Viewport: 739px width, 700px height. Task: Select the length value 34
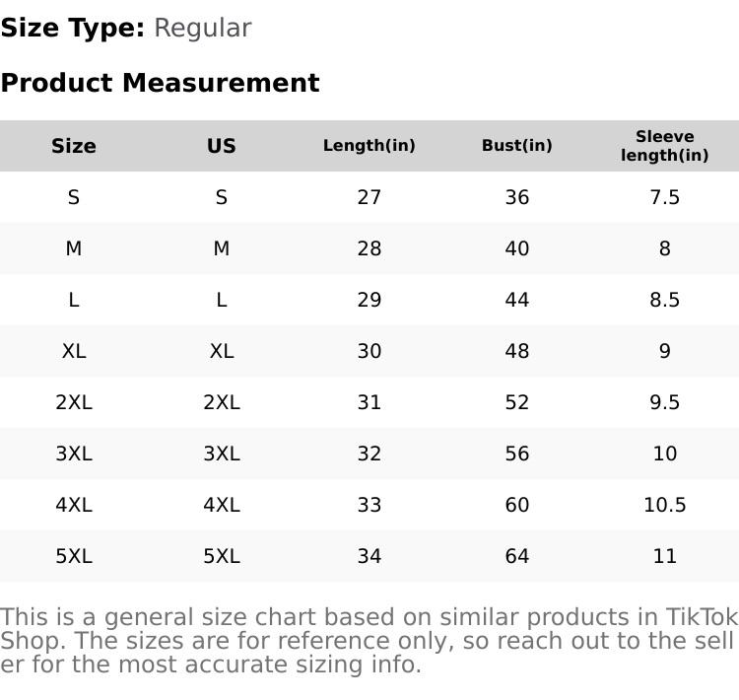pos(369,556)
